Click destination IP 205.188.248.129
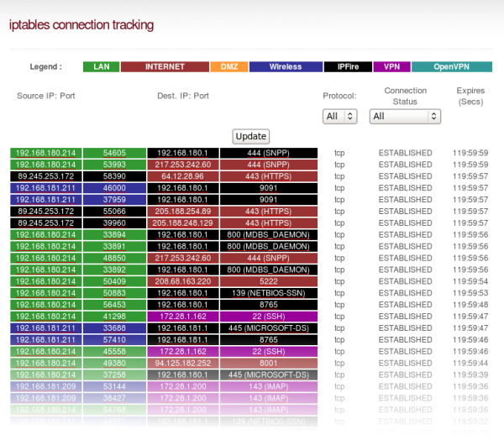Image resolution: width=504 pixels, height=445 pixels. point(183,223)
